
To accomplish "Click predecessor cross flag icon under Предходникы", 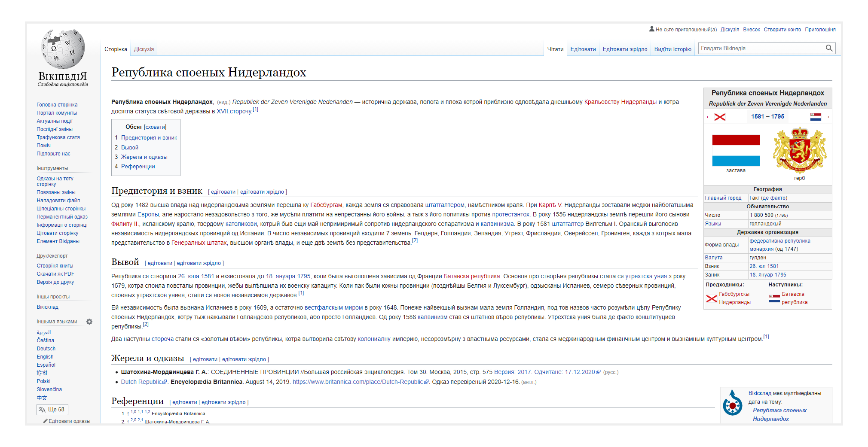I will [712, 298].
